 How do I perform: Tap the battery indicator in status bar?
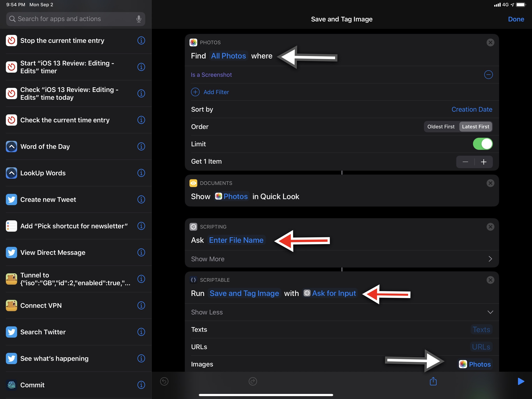click(x=521, y=4)
